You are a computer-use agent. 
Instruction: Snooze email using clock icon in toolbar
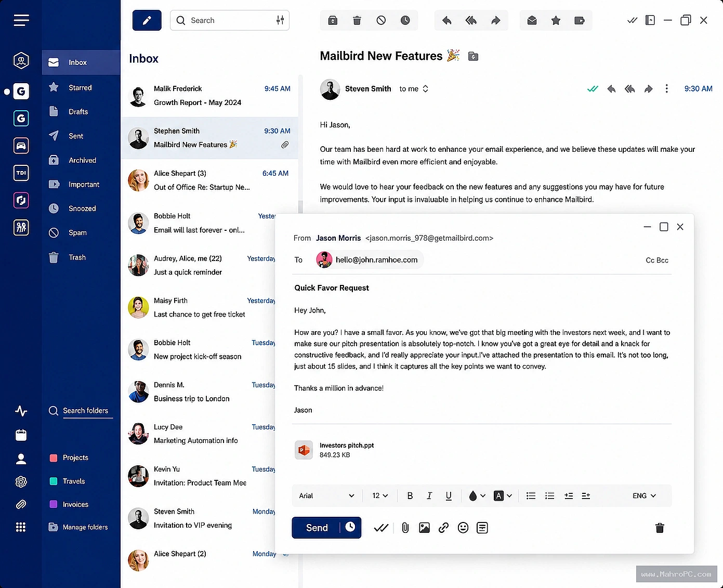tap(405, 20)
